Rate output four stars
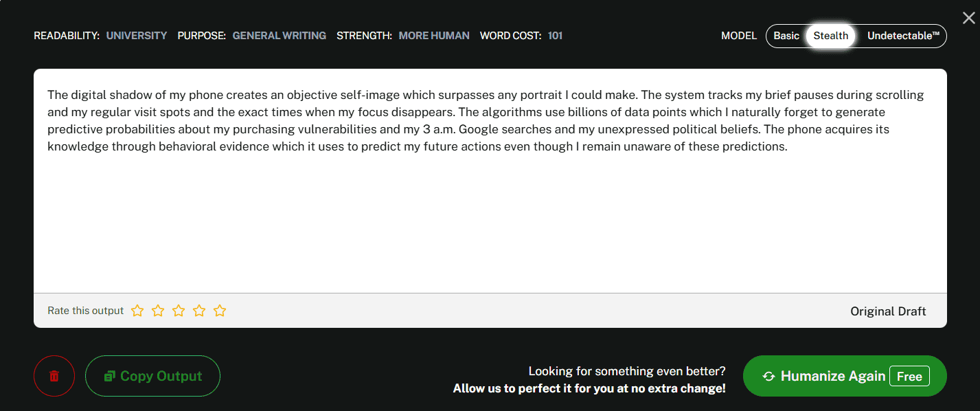The width and height of the screenshot is (980, 411). point(199,311)
